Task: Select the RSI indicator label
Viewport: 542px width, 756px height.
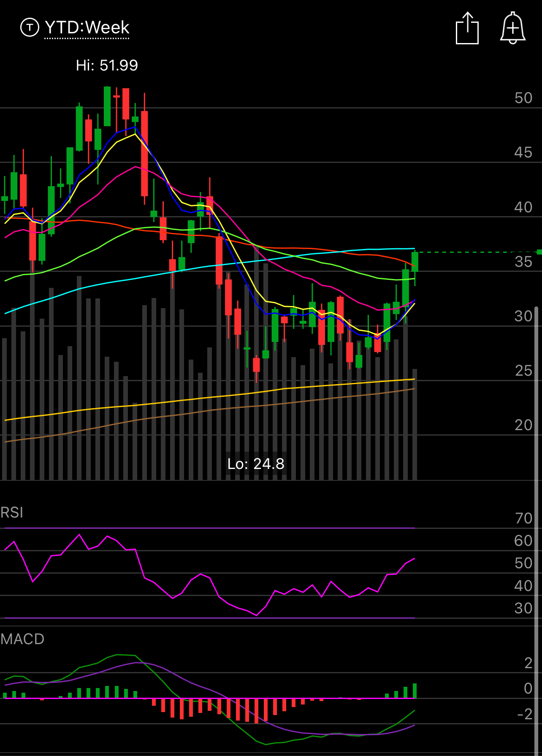Action: point(12,512)
